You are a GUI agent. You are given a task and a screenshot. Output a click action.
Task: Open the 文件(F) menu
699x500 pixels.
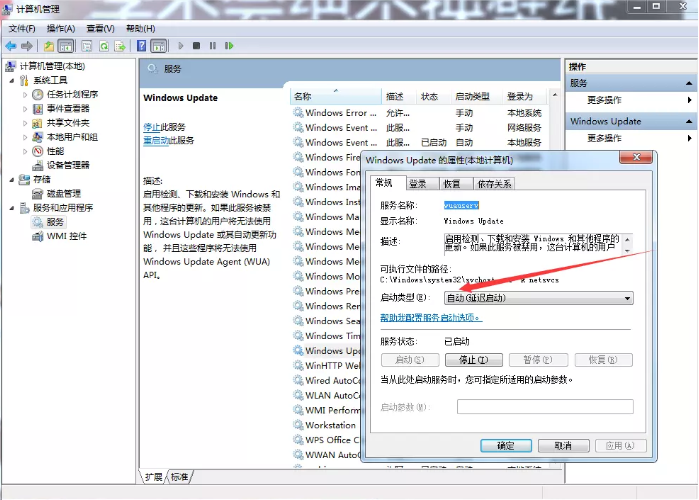[22, 29]
